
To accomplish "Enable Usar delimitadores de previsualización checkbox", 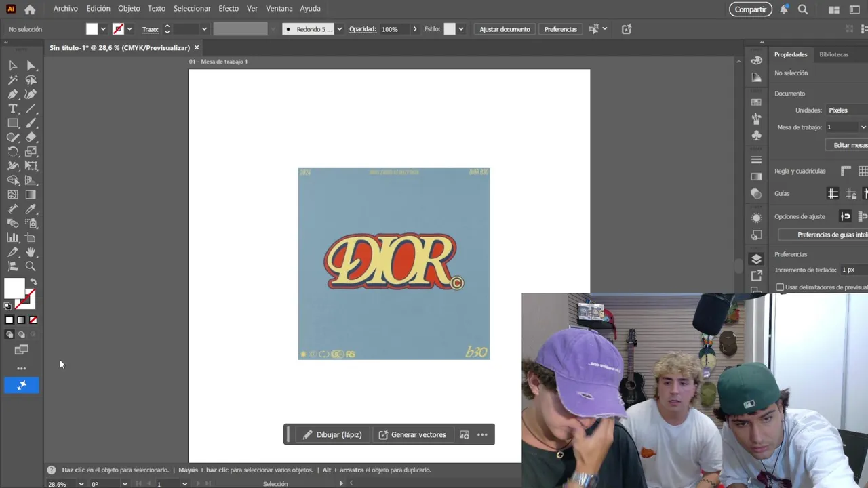I will (x=780, y=287).
